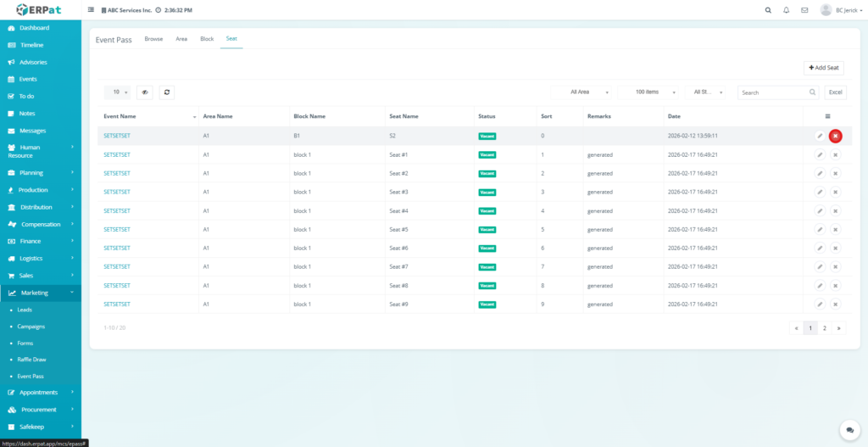
Task: Click the search magnifier icon in header
Action: coord(768,10)
